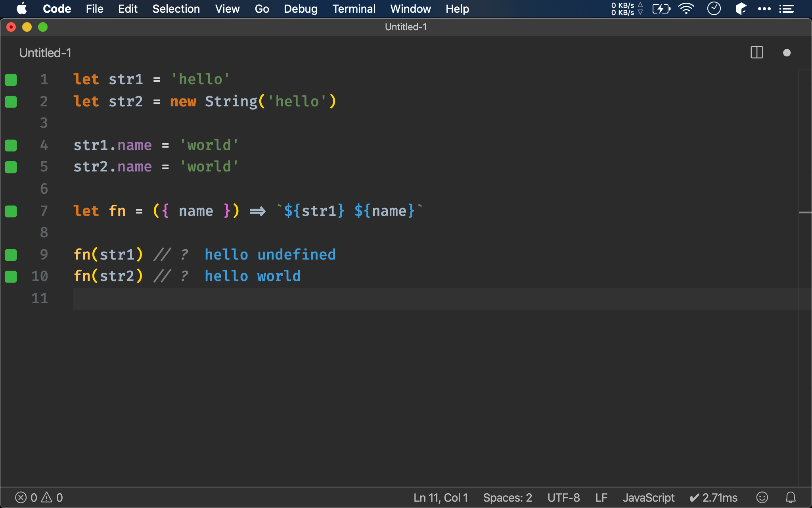The height and width of the screenshot is (508, 812).
Task: Click the green coverage marker on line 1
Action: coord(11,80)
